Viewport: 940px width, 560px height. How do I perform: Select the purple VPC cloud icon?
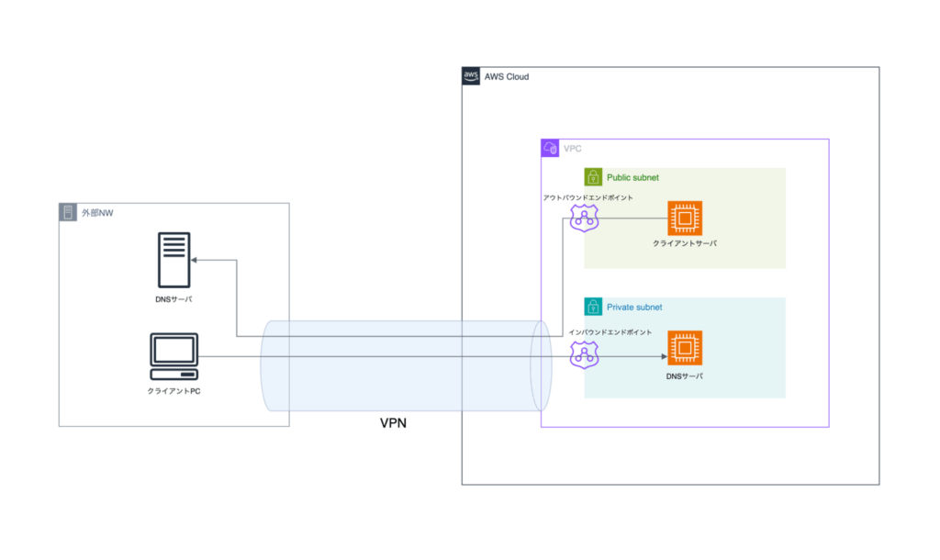coord(550,148)
